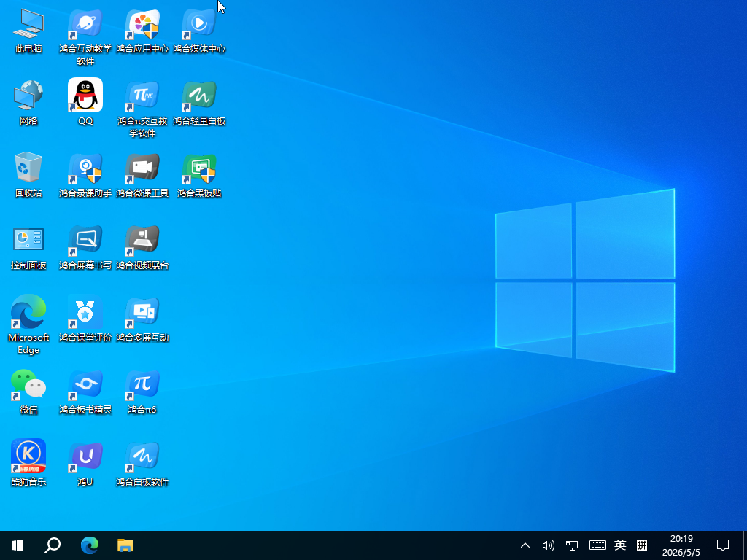Open the volume control in tray

(549, 545)
